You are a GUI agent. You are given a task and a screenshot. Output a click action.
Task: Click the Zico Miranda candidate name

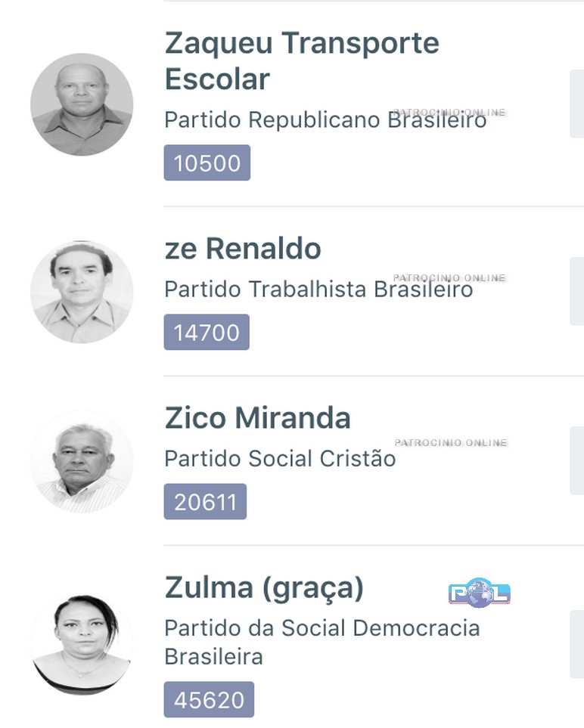(257, 417)
